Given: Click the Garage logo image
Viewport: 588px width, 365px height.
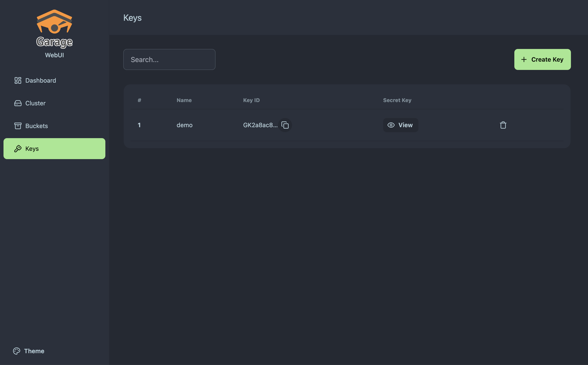Looking at the screenshot, I should tap(54, 28).
